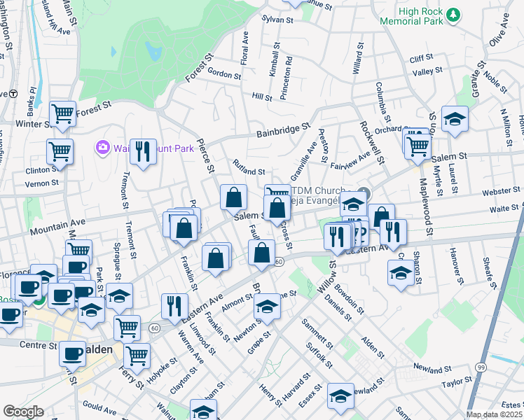Click the school marker near Sharon St
Screen dimensions: 524x420
click(x=401, y=272)
